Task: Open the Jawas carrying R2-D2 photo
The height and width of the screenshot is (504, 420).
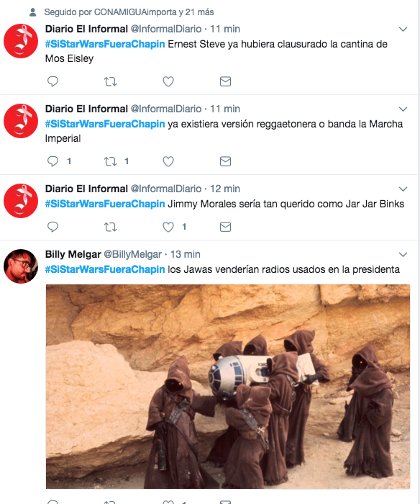Action: pos(228,387)
